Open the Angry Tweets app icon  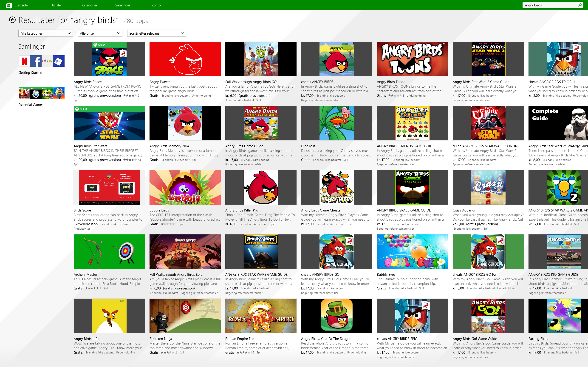[x=185, y=59]
